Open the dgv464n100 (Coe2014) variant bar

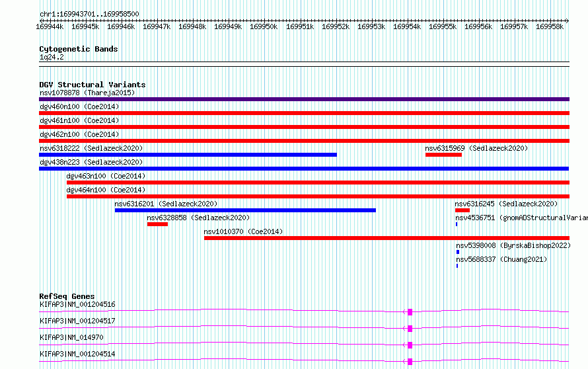(318, 196)
